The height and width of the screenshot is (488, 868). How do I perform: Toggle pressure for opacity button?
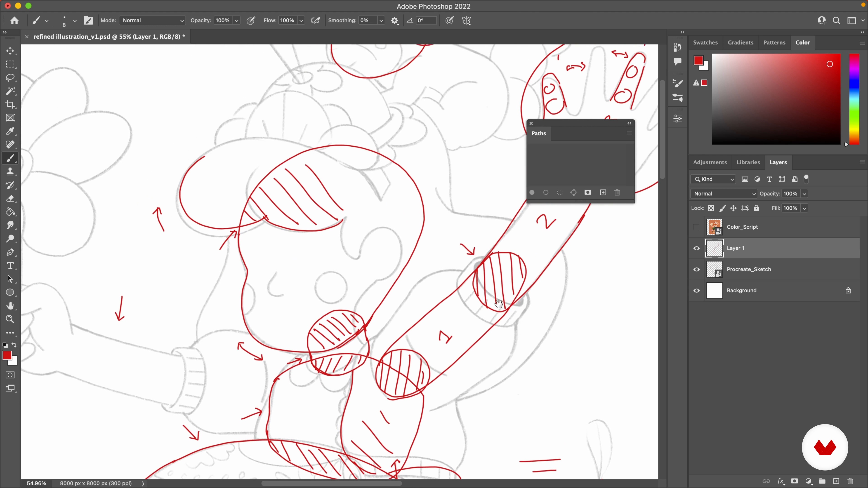click(251, 21)
